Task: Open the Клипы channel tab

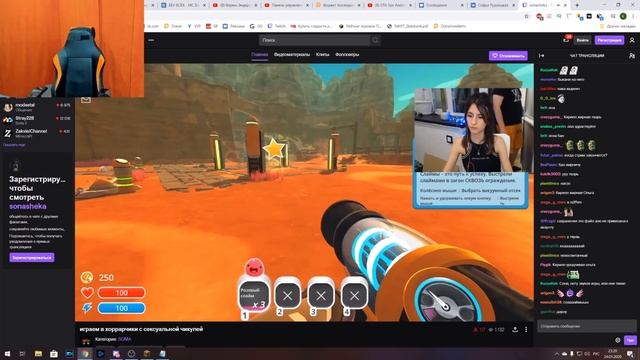Action: point(322,54)
